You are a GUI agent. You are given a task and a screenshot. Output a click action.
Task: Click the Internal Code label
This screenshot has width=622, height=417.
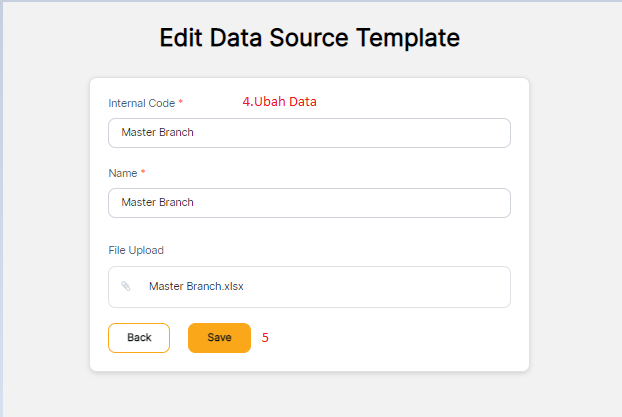click(x=141, y=103)
